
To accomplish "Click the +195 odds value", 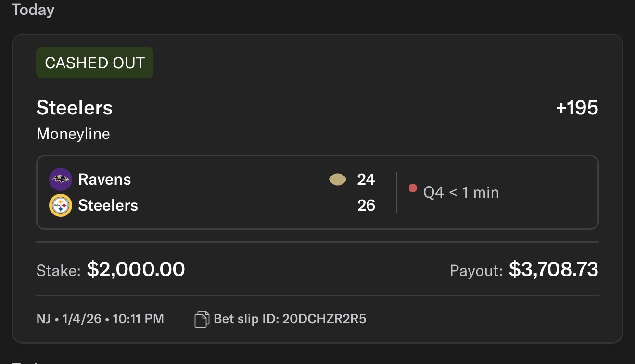I will [577, 108].
